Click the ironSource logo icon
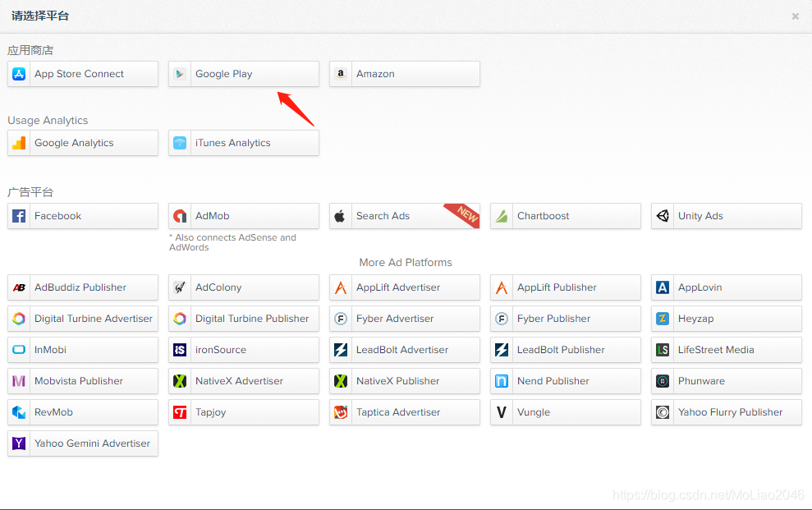The width and height of the screenshot is (812, 510). coord(180,350)
